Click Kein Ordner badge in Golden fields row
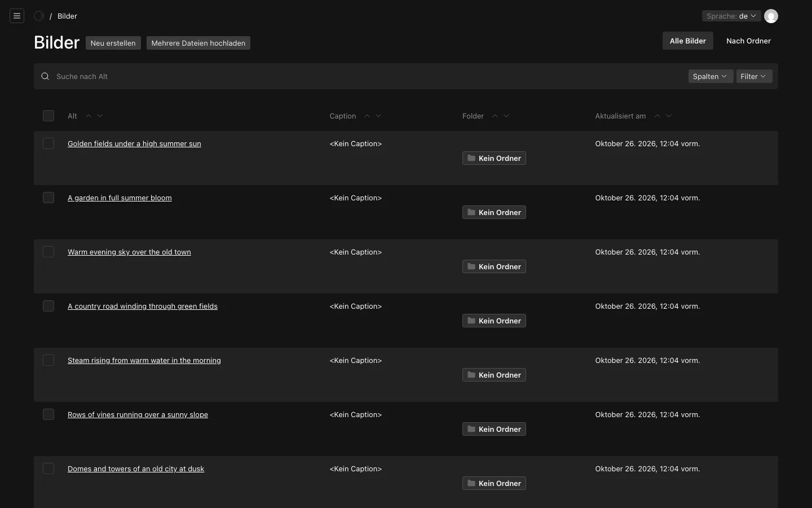The height and width of the screenshot is (508, 812). [x=494, y=158]
